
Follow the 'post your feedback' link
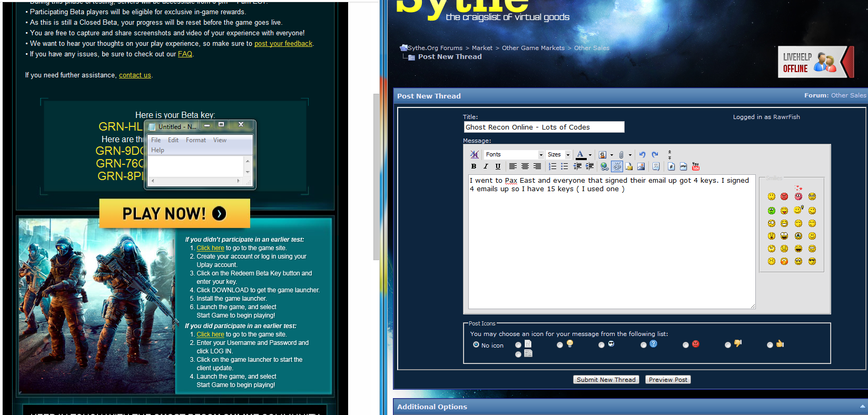click(283, 44)
